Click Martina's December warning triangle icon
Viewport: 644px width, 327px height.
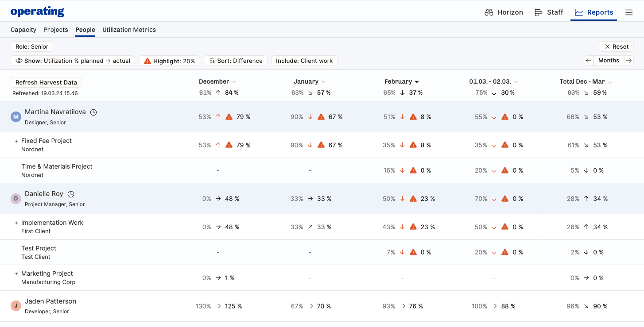[x=229, y=117]
